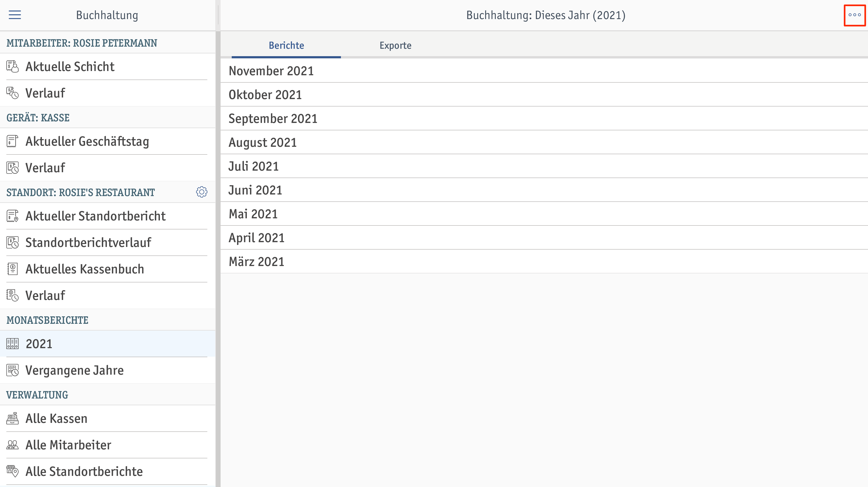Open the September 2021 report
This screenshot has height=487, width=868.
(544, 118)
